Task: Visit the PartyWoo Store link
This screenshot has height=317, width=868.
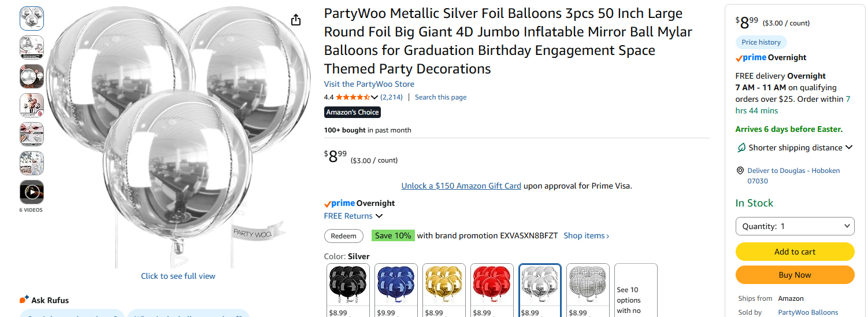Action: click(369, 84)
